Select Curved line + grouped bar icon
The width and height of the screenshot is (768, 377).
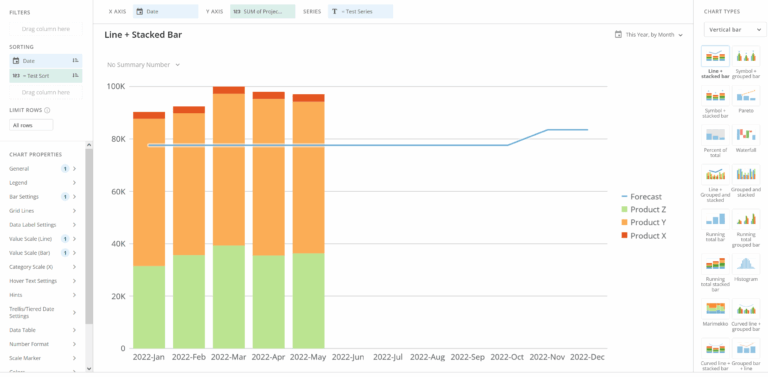click(x=746, y=309)
